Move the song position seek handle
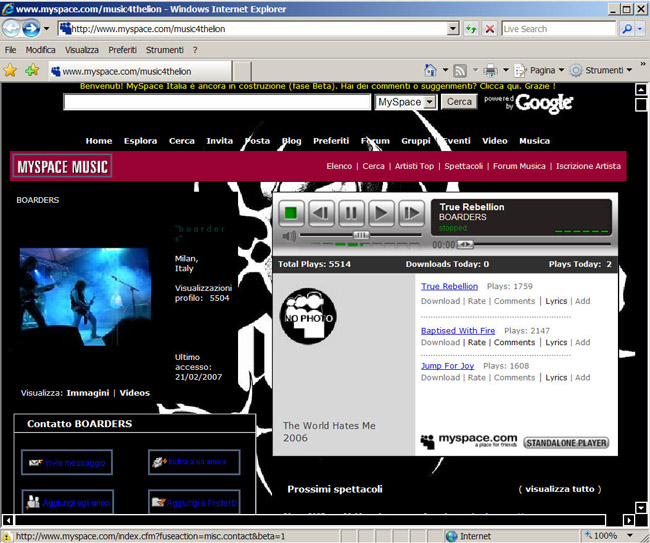The width and height of the screenshot is (650, 543). tap(465, 245)
